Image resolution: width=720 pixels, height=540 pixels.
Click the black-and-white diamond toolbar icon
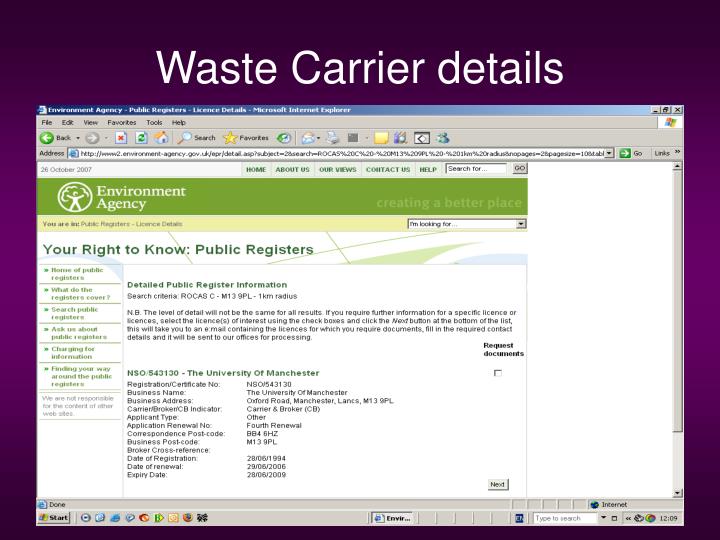[x=422, y=138]
